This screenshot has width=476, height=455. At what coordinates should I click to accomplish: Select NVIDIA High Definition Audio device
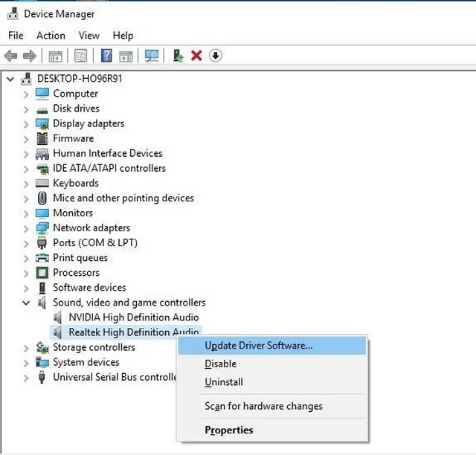click(133, 317)
